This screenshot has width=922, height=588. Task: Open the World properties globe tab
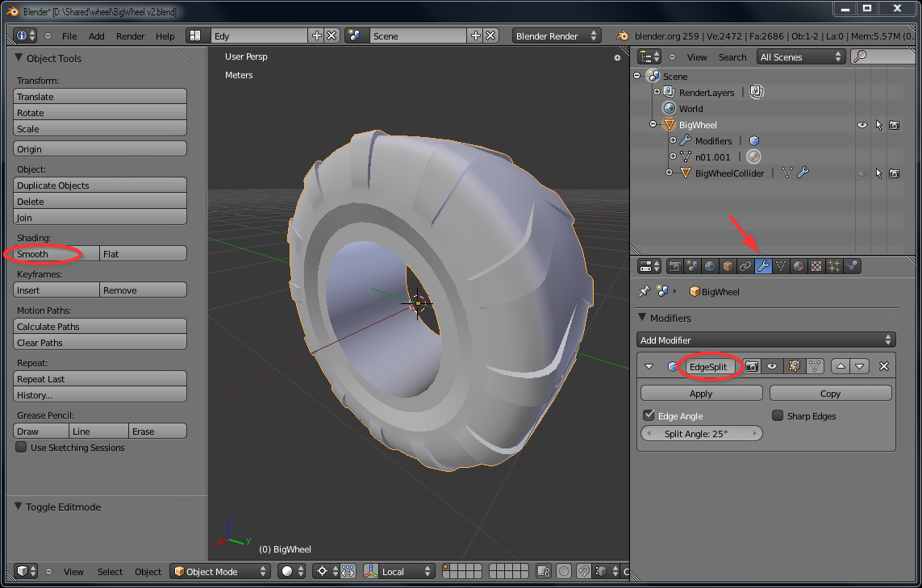711,266
